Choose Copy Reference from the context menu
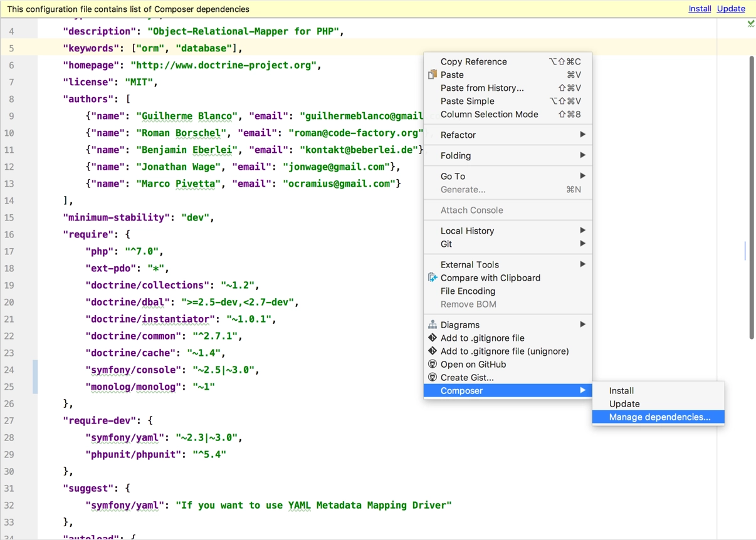Viewport: 756px width, 540px height. click(x=508, y=61)
